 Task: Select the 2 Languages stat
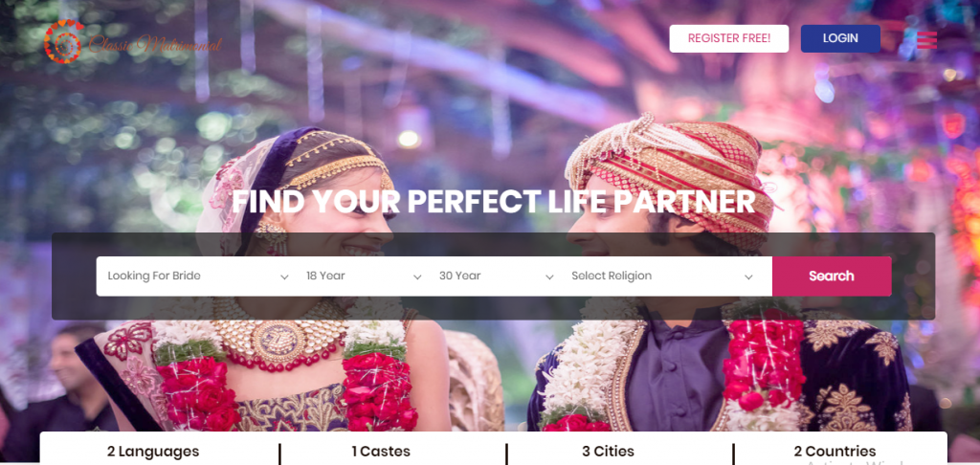tap(153, 452)
